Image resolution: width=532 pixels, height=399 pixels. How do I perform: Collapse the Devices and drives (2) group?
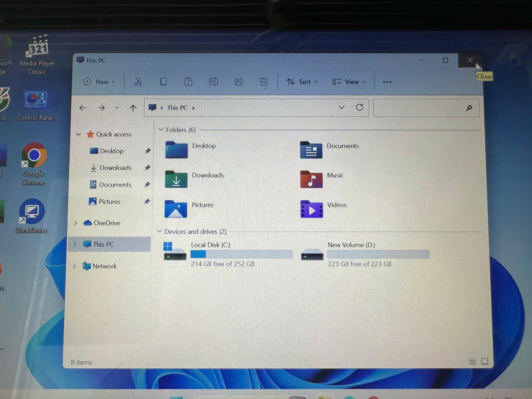click(x=159, y=231)
